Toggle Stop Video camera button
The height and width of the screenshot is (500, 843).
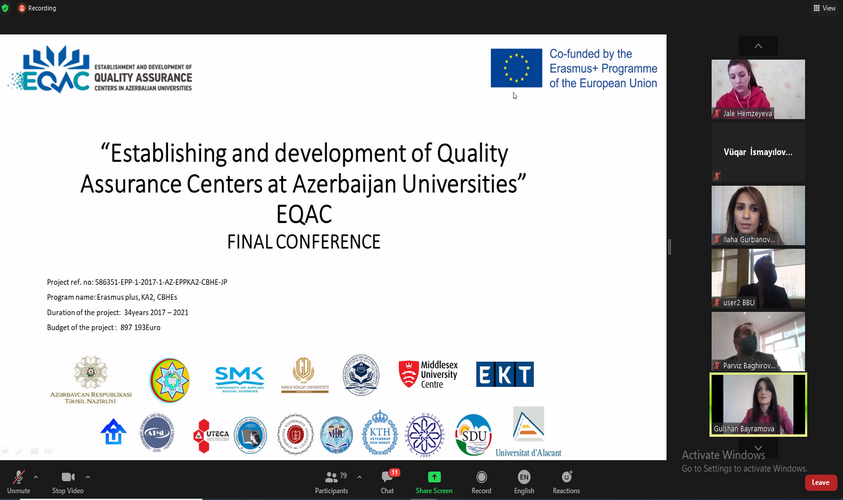(68, 481)
